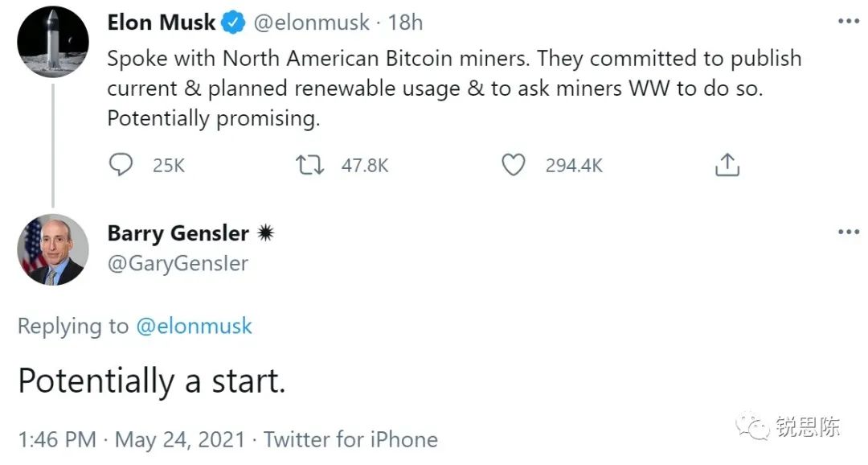The image size is (868, 465).
Task: Click the star symbol beside Barry Gensler
Action: (265, 233)
